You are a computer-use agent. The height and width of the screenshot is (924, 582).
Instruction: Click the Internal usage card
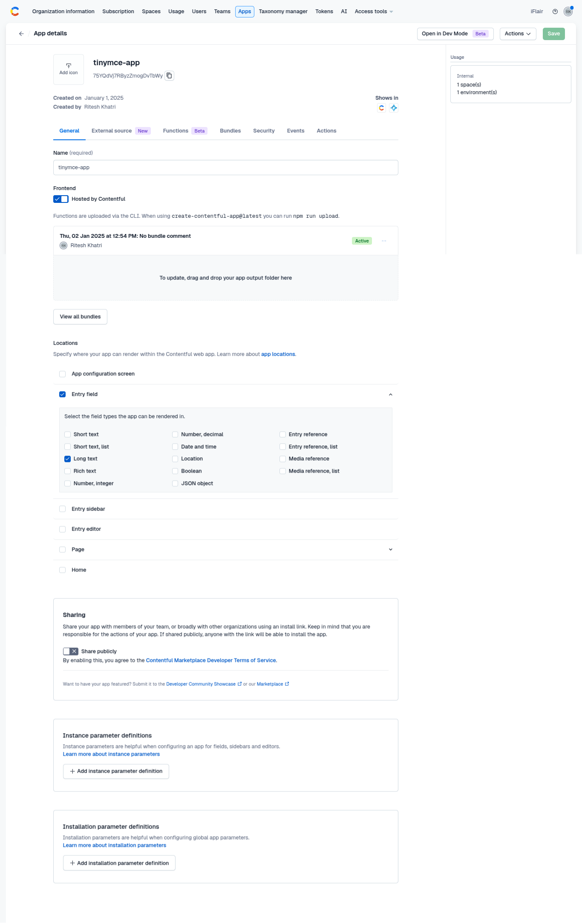(x=510, y=84)
